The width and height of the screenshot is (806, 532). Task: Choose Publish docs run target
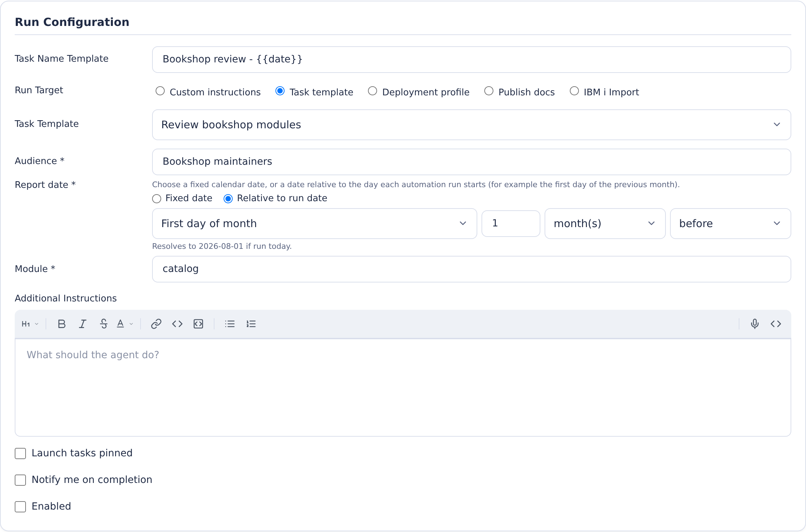[489, 91]
